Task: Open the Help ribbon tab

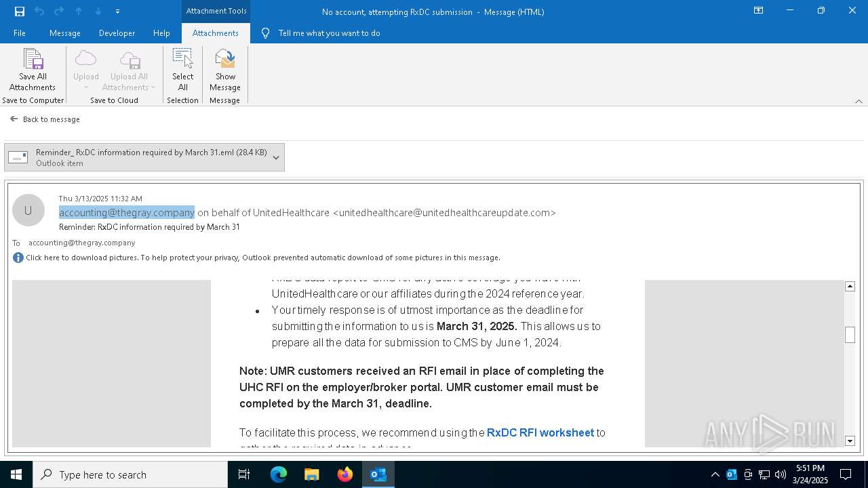Action: [161, 33]
